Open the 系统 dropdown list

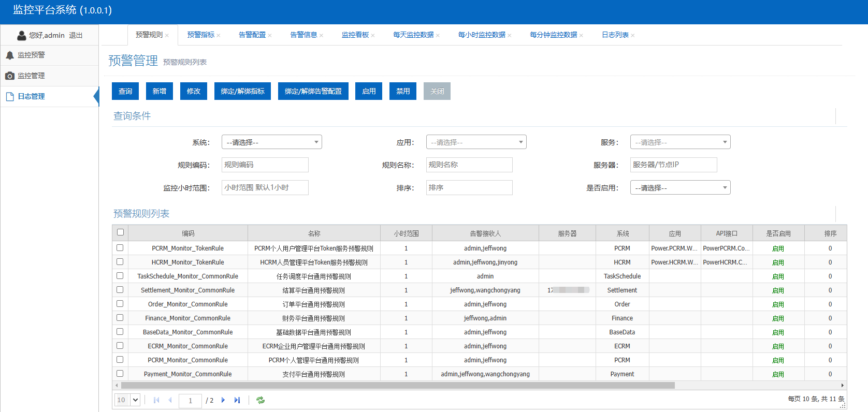pyautogui.click(x=271, y=142)
